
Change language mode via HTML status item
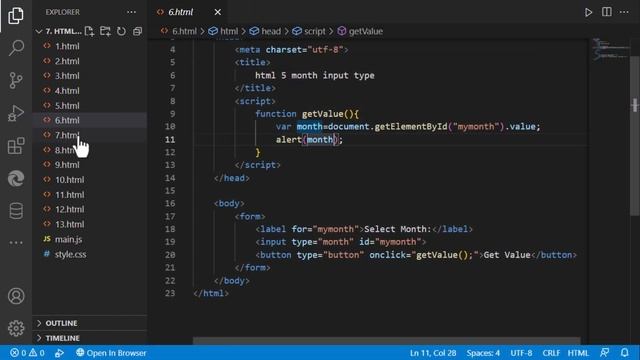click(x=578, y=353)
